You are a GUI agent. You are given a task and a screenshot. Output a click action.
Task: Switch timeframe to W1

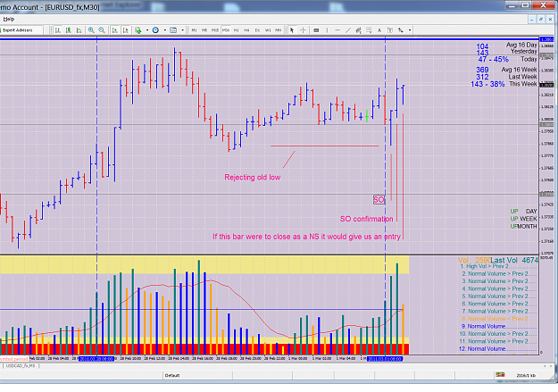coord(268,30)
